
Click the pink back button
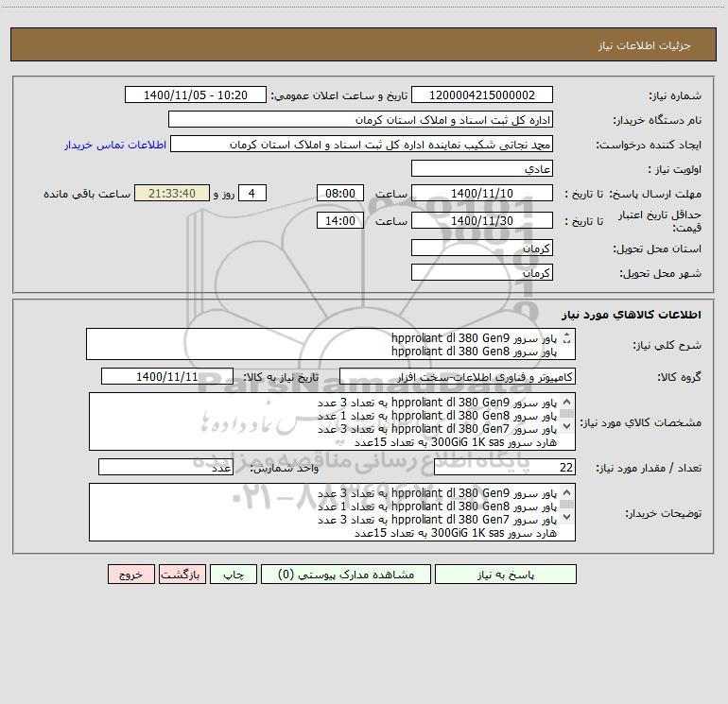pyautogui.click(x=182, y=574)
